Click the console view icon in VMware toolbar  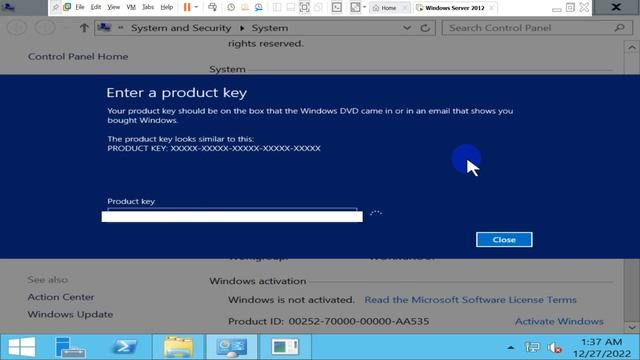[337, 7]
